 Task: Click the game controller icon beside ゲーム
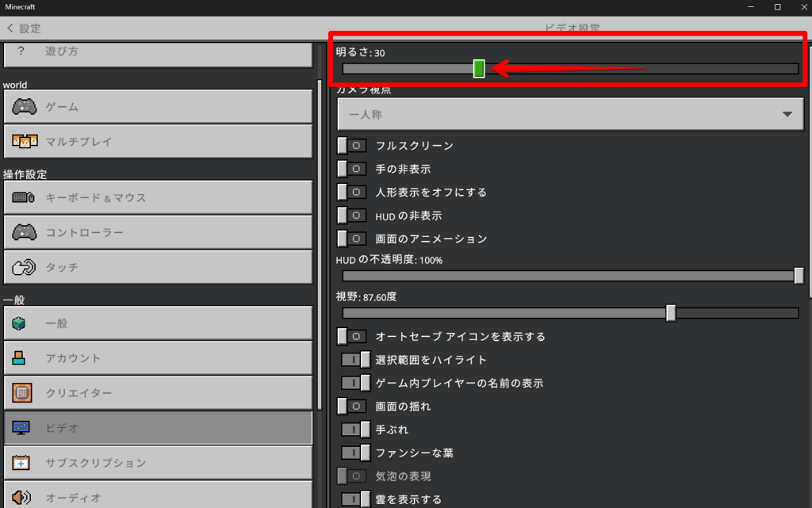[24, 106]
